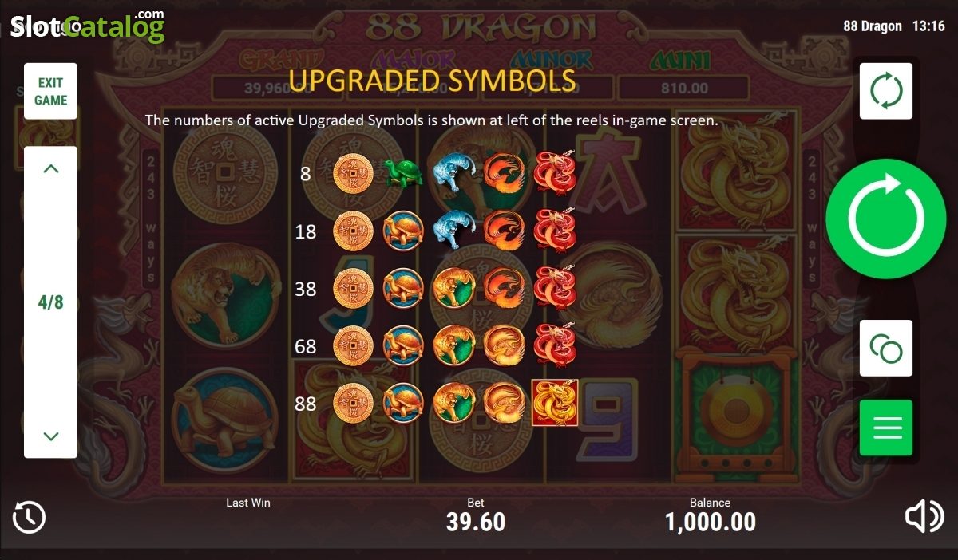Image resolution: width=958 pixels, height=560 pixels.
Task: Open the coin bet settings icon
Action: [x=886, y=349]
